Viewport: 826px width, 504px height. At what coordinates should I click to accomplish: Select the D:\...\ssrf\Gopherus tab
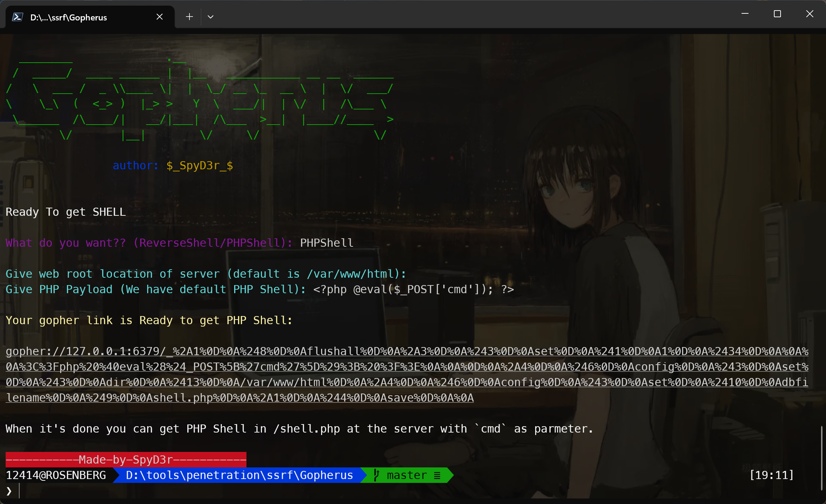[69, 17]
